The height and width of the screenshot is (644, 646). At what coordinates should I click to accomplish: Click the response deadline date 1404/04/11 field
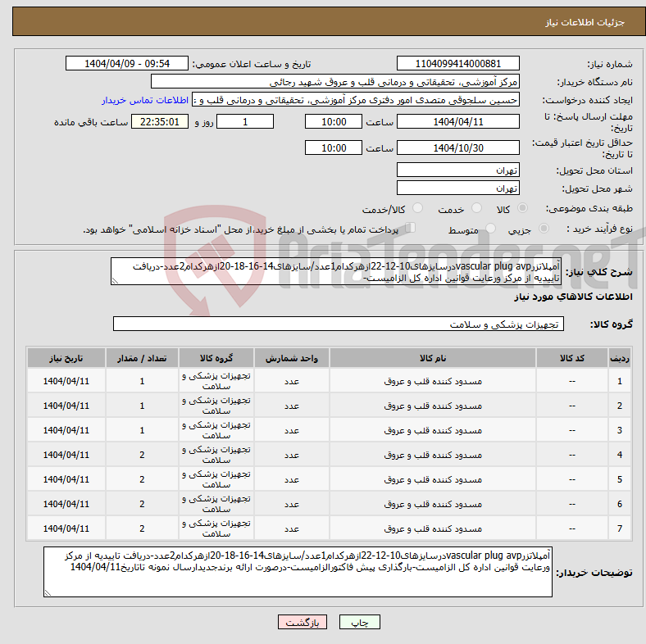coord(457,122)
